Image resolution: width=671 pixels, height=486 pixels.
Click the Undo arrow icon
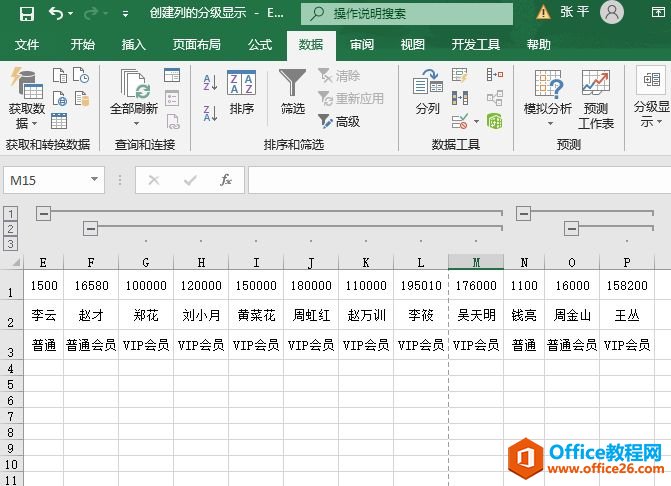56,13
